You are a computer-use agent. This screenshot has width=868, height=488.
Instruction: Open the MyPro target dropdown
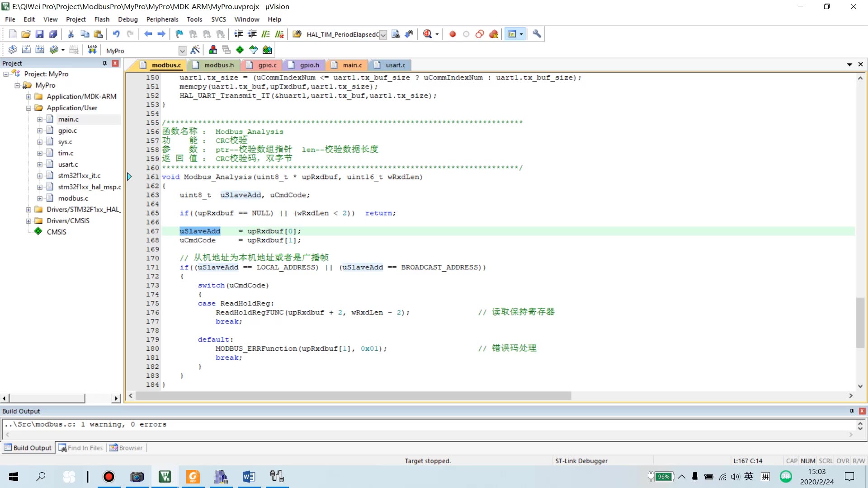(x=182, y=51)
